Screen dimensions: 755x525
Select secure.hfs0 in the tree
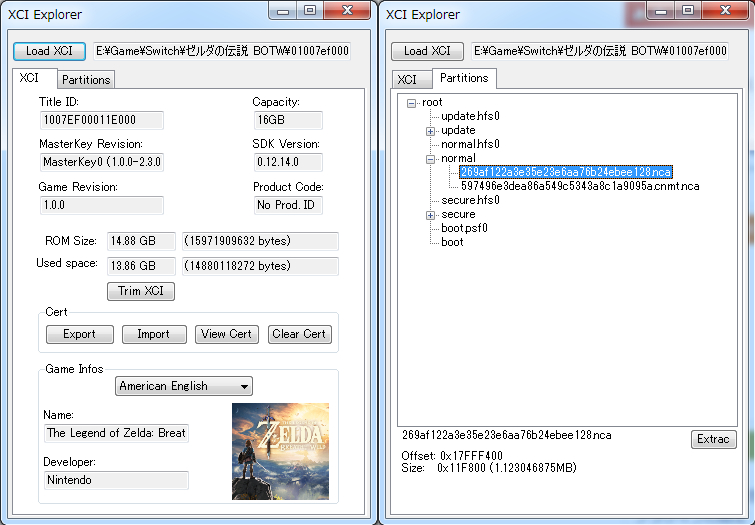tap(470, 200)
